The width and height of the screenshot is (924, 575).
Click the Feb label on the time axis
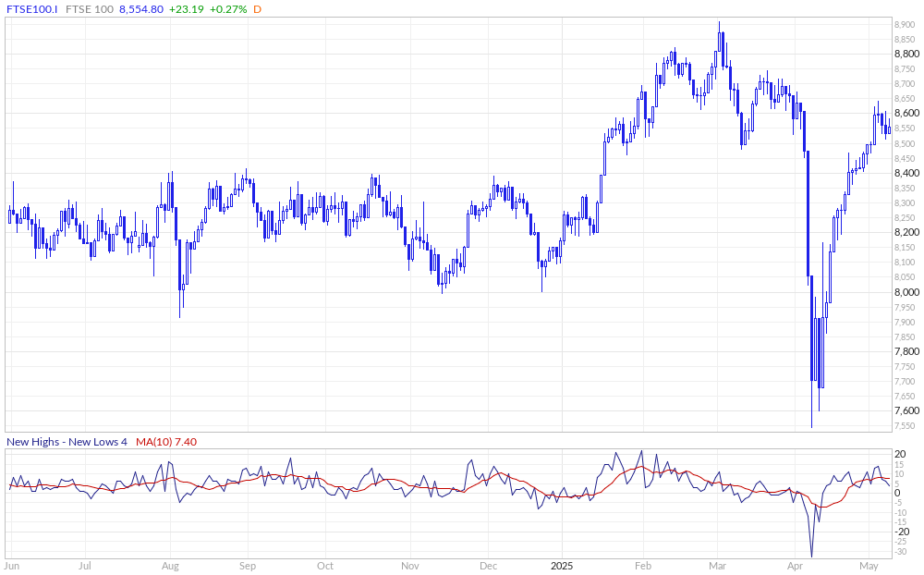643,566
